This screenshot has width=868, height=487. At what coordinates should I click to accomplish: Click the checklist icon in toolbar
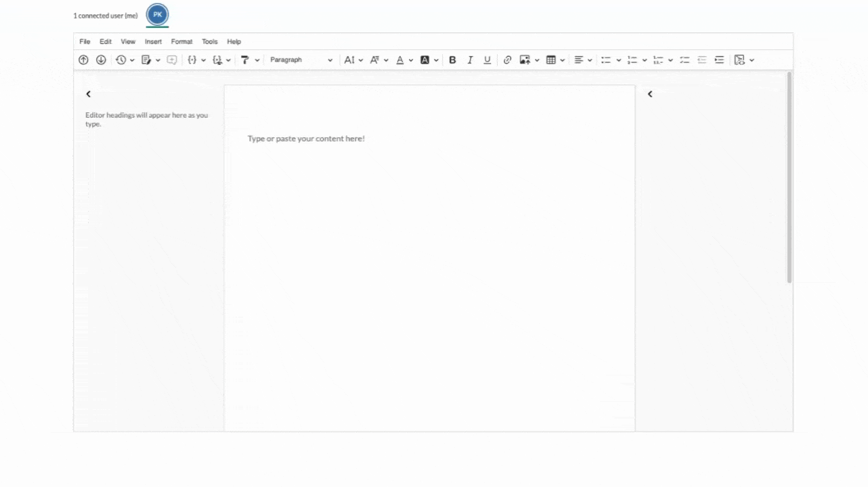click(x=685, y=60)
